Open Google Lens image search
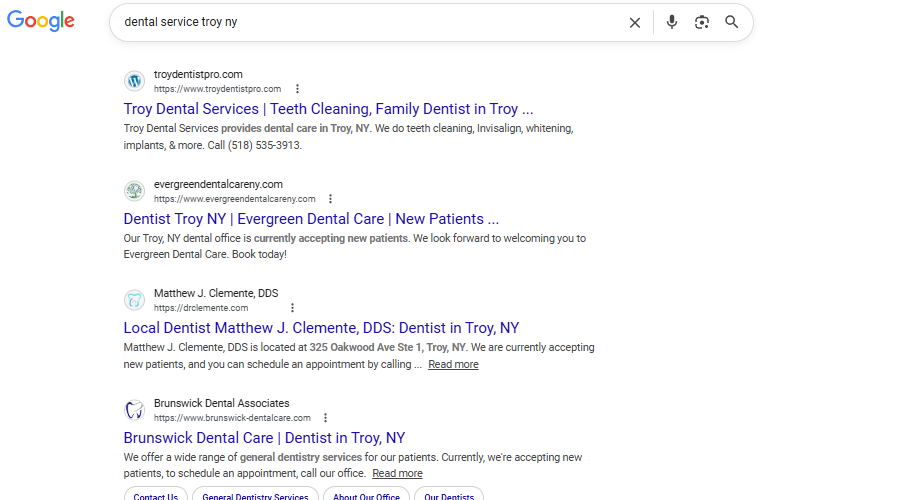Image resolution: width=900 pixels, height=500 pixels. [x=702, y=22]
